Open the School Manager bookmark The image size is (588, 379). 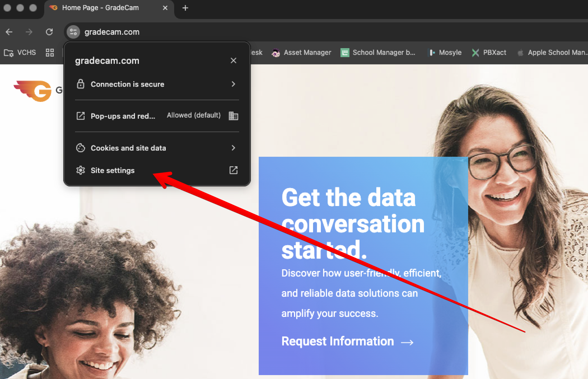coord(378,53)
